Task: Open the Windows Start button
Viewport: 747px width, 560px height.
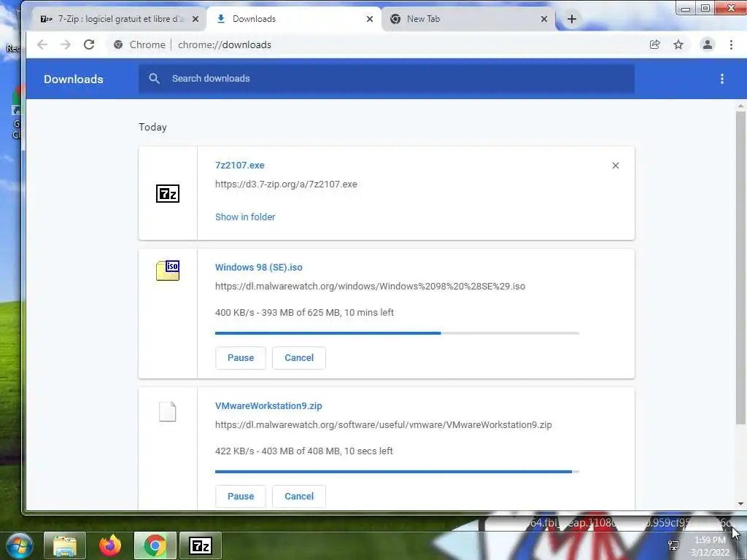Action: pyautogui.click(x=20, y=545)
